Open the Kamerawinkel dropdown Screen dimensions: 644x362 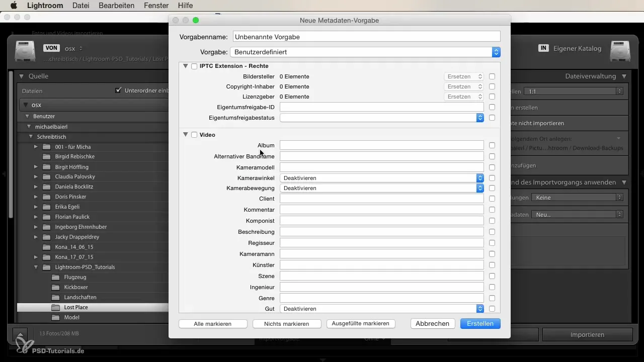[382, 178]
